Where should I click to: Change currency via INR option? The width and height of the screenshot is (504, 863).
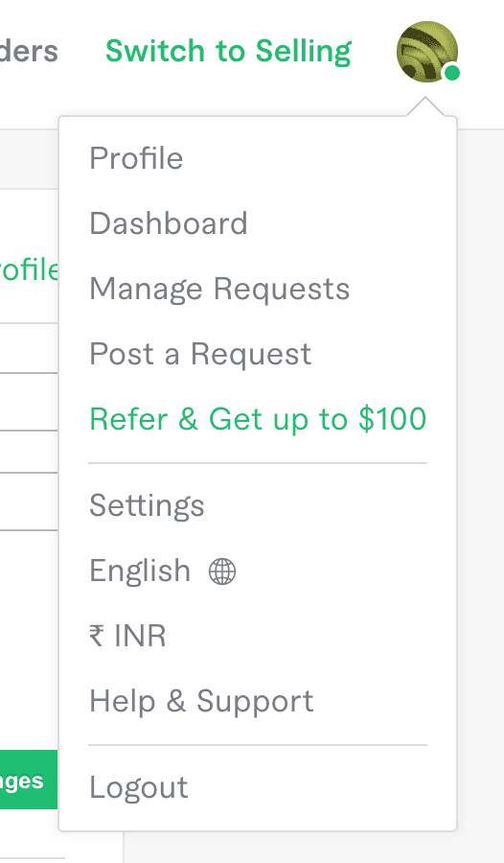(x=127, y=636)
